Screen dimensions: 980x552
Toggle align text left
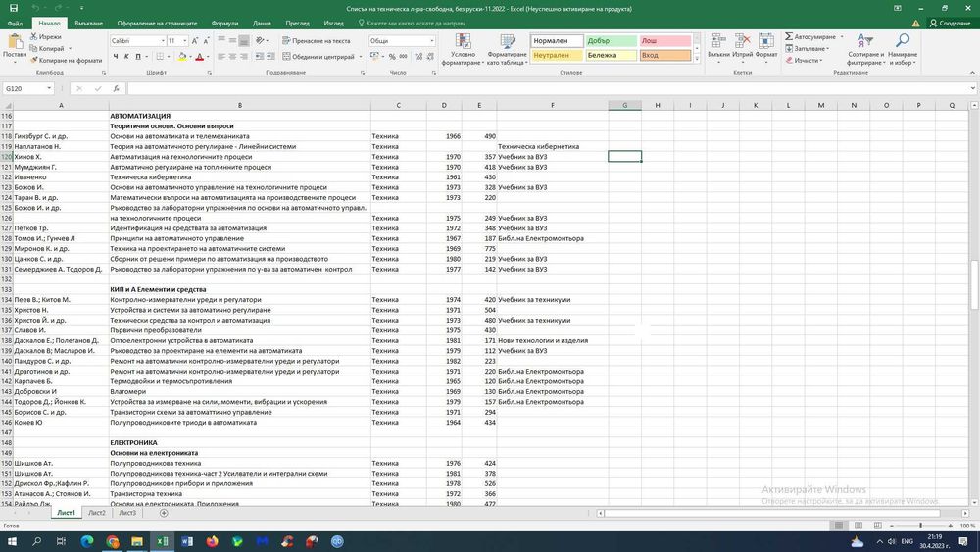221,56
